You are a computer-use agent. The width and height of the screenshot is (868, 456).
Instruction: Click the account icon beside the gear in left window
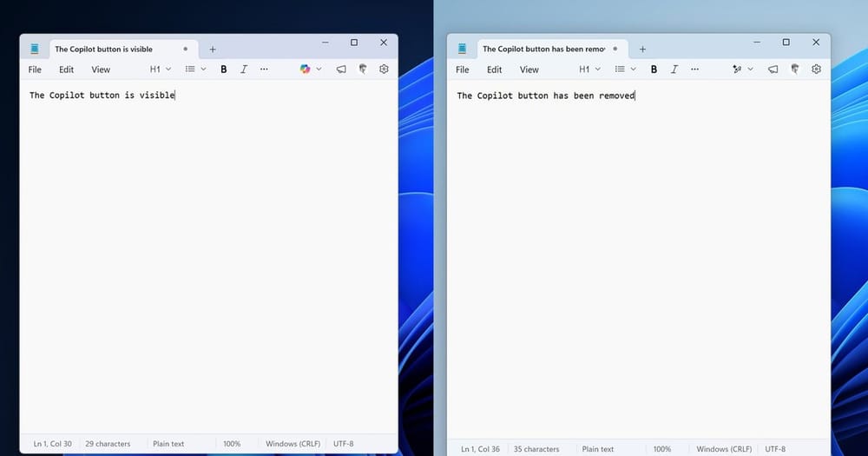click(363, 69)
